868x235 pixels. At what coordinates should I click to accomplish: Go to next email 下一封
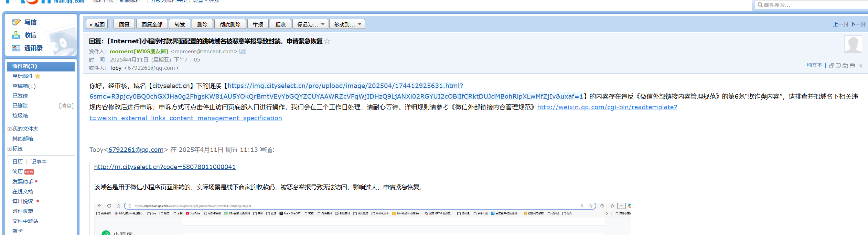click(858, 24)
